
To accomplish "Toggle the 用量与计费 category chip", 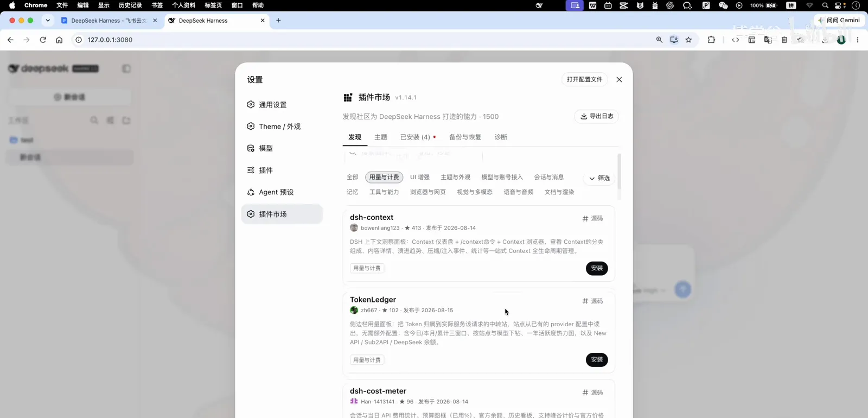I will 384,178.
